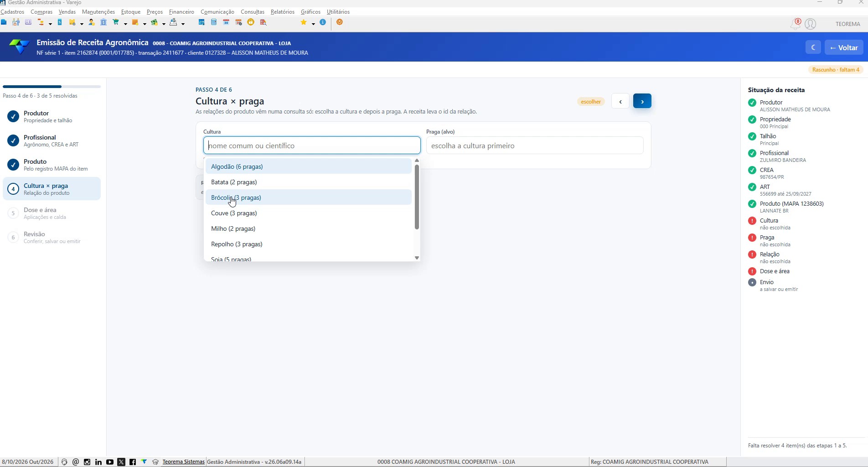Expand the shopping cart dropdown arrow
Viewport: 868px width, 467px height.
coord(126,24)
